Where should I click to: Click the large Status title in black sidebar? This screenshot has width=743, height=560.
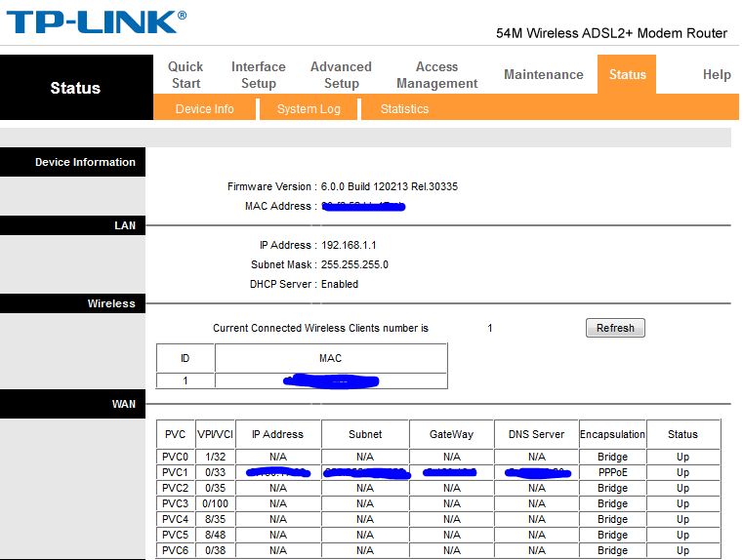pos(75,88)
